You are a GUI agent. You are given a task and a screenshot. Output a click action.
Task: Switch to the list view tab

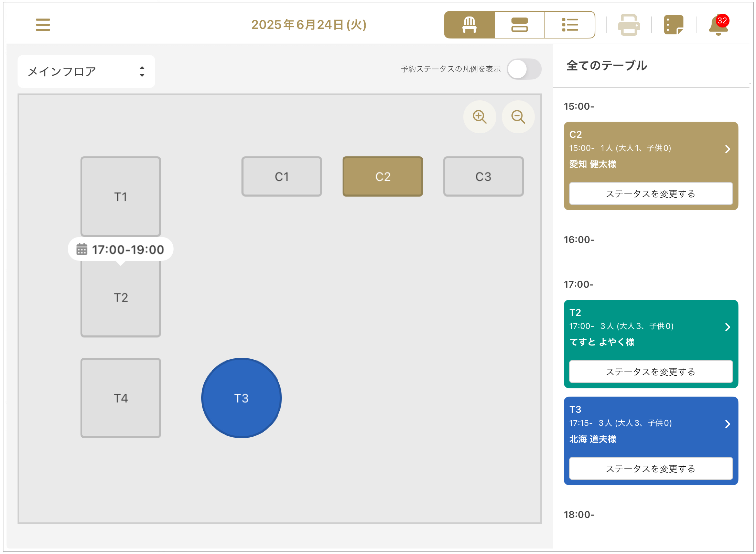[570, 25]
